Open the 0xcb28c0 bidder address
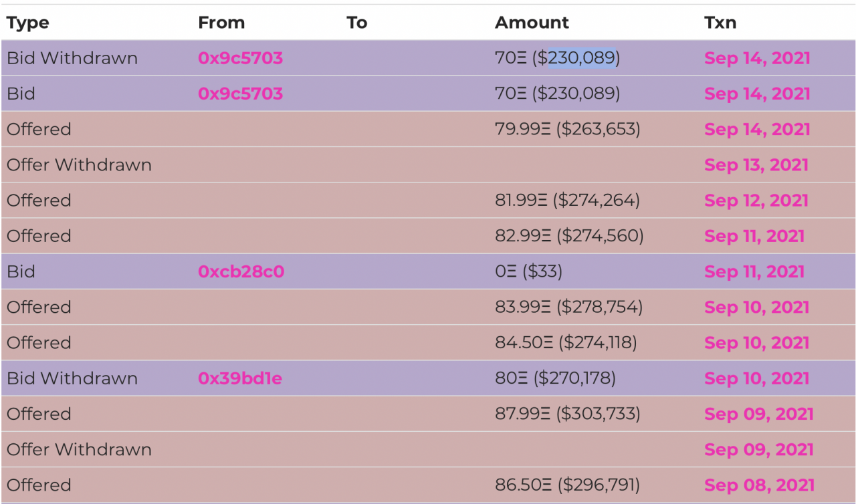The height and width of the screenshot is (504, 856). tap(241, 271)
